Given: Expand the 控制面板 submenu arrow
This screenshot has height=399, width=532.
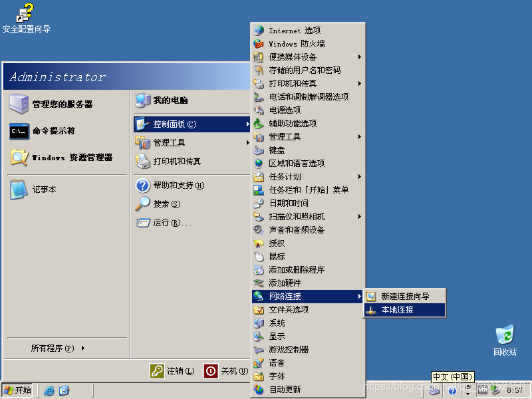Looking at the screenshot, I should point(247,124).
